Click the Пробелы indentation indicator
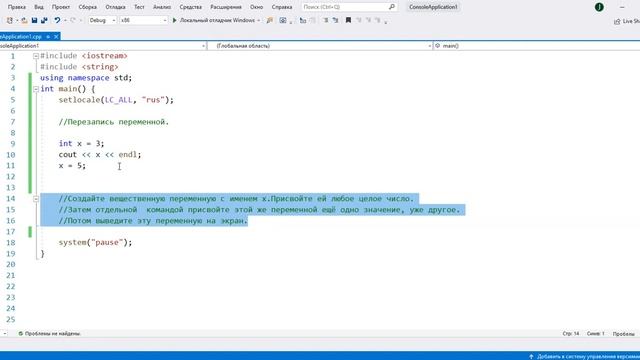 623,333
